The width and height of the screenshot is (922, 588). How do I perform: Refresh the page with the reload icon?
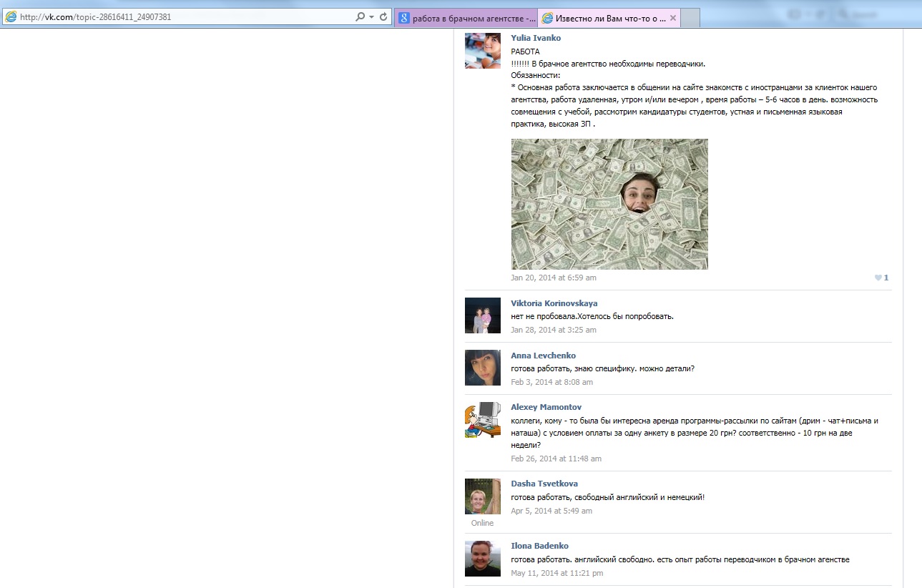click(x=383, y=17)
